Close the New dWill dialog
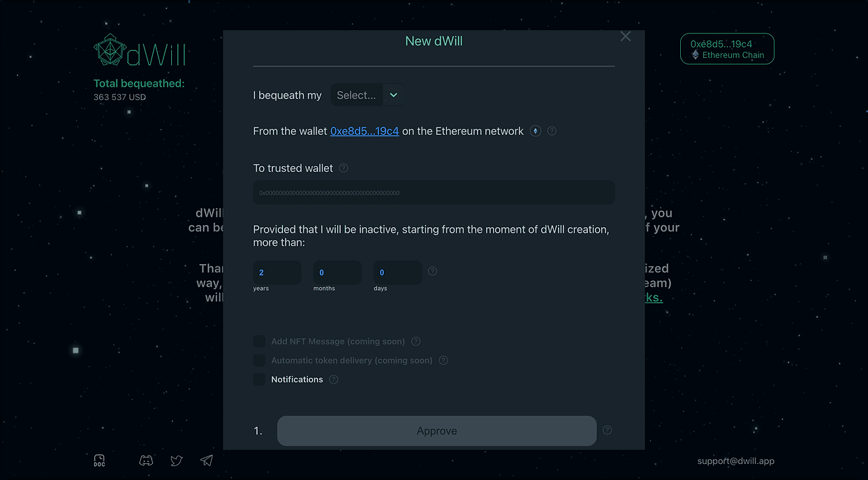This screenshot has height=480, width=868. pos(626,36)
